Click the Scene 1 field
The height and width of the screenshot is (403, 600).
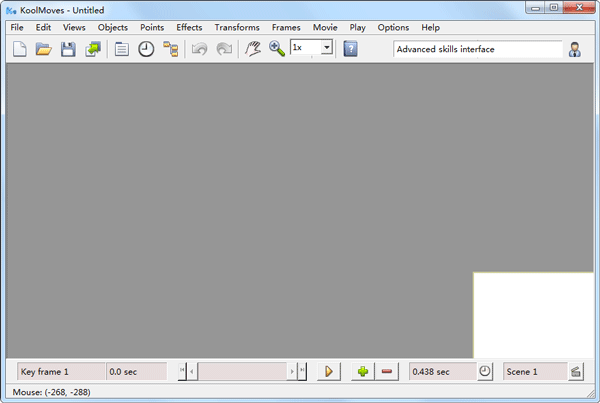coord(535,372)
